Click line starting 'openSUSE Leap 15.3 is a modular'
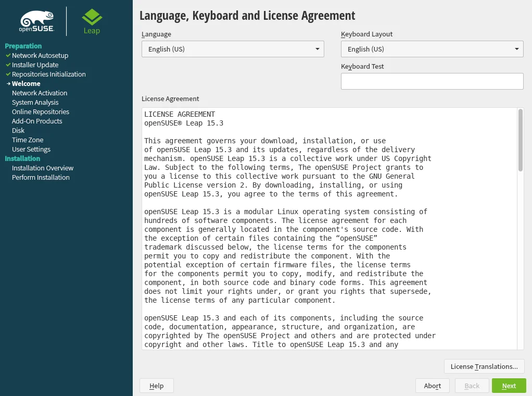 click(x=286, y=212)
